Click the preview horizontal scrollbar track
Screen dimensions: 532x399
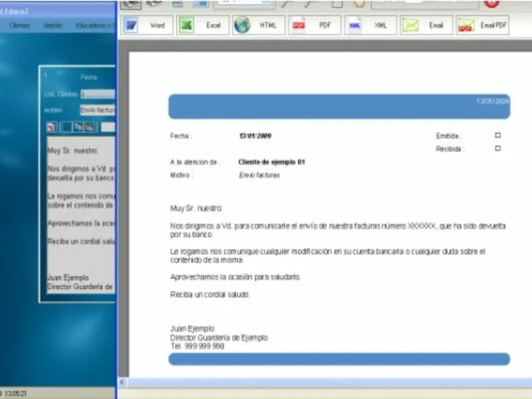[x=329, y=382]
